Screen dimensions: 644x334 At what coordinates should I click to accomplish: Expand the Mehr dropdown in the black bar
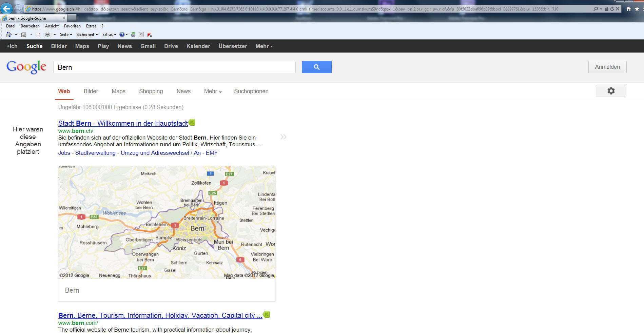264,46
